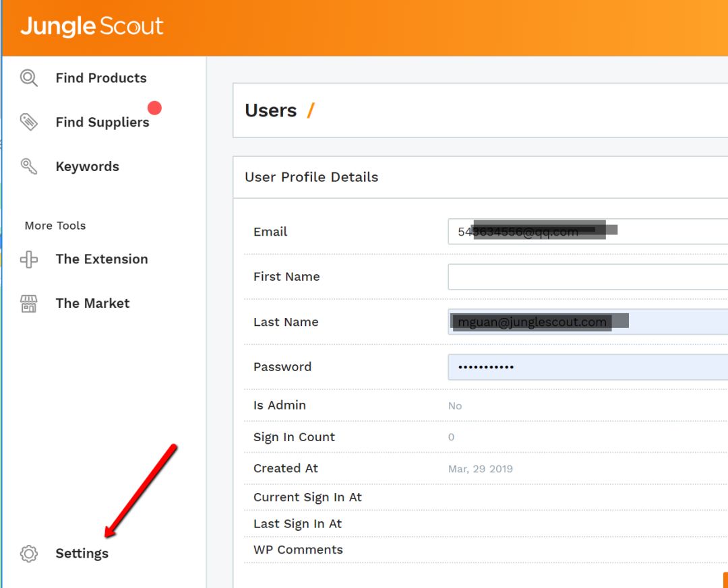Click the Keywords key icon
Image resolution: width=728 pixels, height=588 pixels.
coord(29,166)
